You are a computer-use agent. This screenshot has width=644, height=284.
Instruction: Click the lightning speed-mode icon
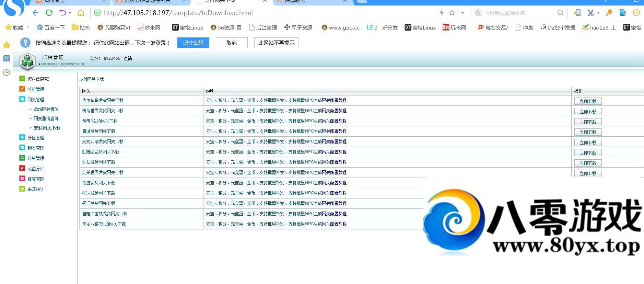click(x=441, y=13)
